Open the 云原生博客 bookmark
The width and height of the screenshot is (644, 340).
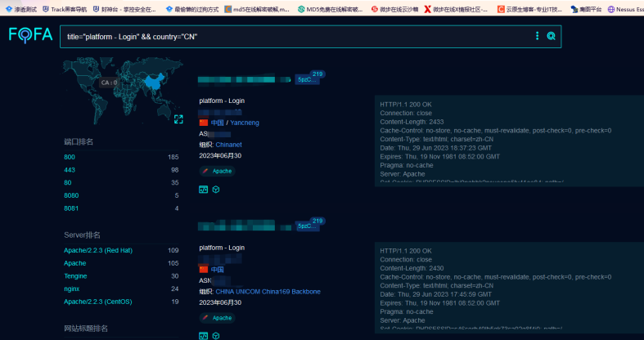[x=529, y=9]
